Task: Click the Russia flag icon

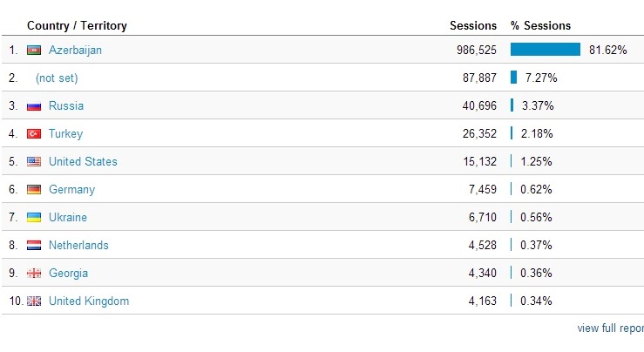Action: [x=34, y=106]
